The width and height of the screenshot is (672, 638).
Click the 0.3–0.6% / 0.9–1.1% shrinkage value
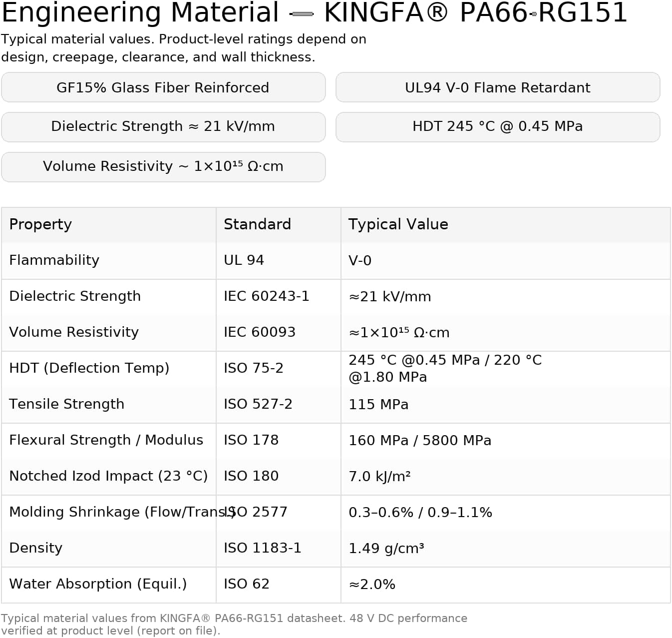pos(420,512)
